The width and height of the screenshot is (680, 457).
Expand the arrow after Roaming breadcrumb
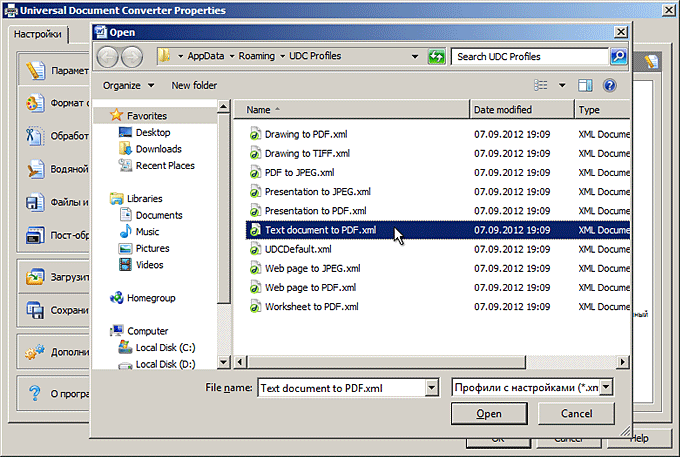(x=282, y=56)
